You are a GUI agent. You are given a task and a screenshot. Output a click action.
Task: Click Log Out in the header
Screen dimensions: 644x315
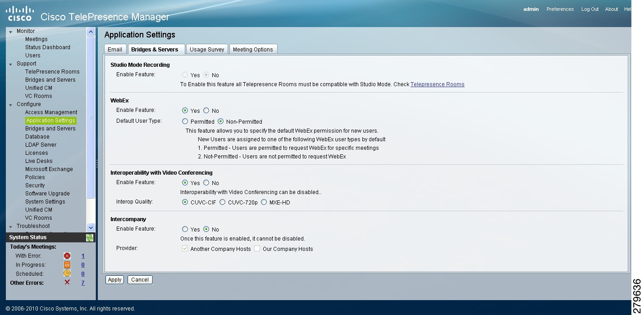pyautogui.click(x=590, y=9)
